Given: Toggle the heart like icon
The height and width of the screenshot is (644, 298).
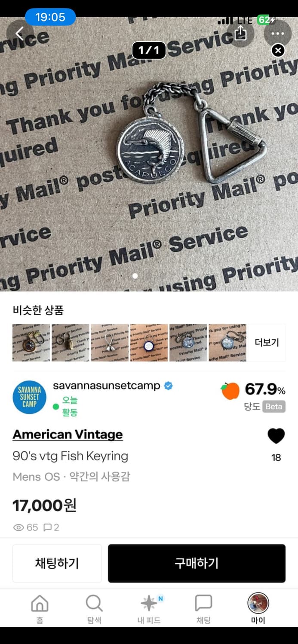Looking at the screenshot, I should tap(276, 436).
